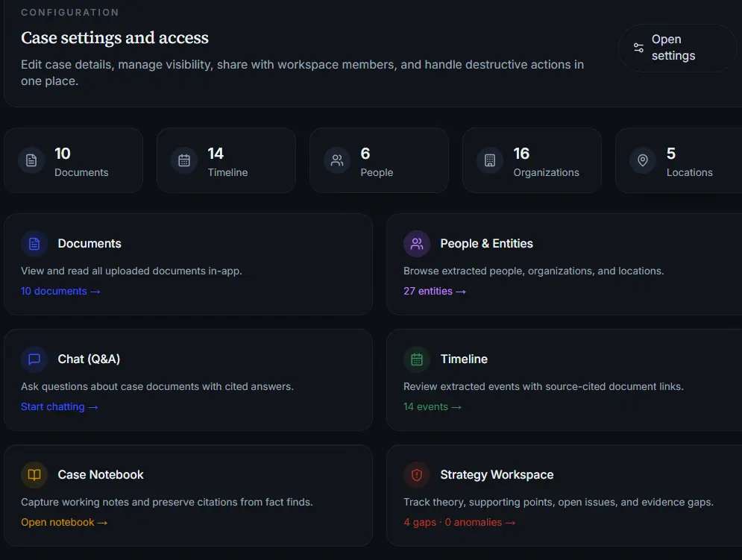Click the 10 count in the Documents stat card
The height and width of the screenshot is (560, 742).
point(63,154)
